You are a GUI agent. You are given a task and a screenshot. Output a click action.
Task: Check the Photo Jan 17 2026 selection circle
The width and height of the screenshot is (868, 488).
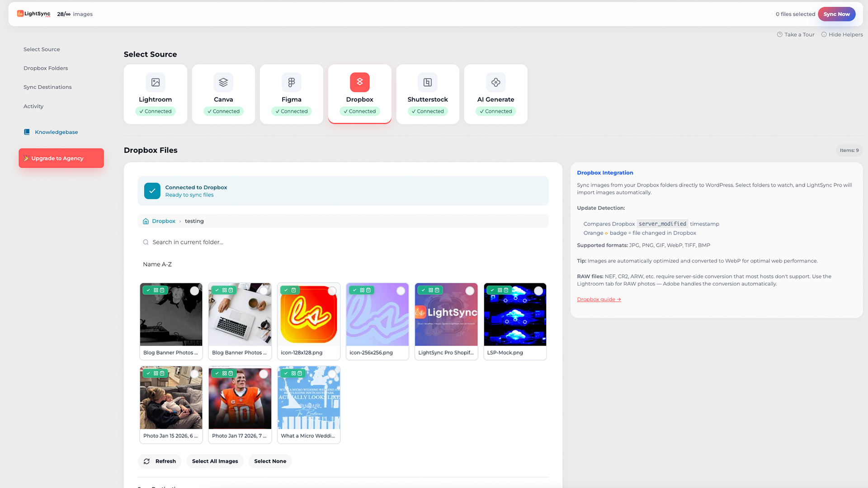pos(264,374)
